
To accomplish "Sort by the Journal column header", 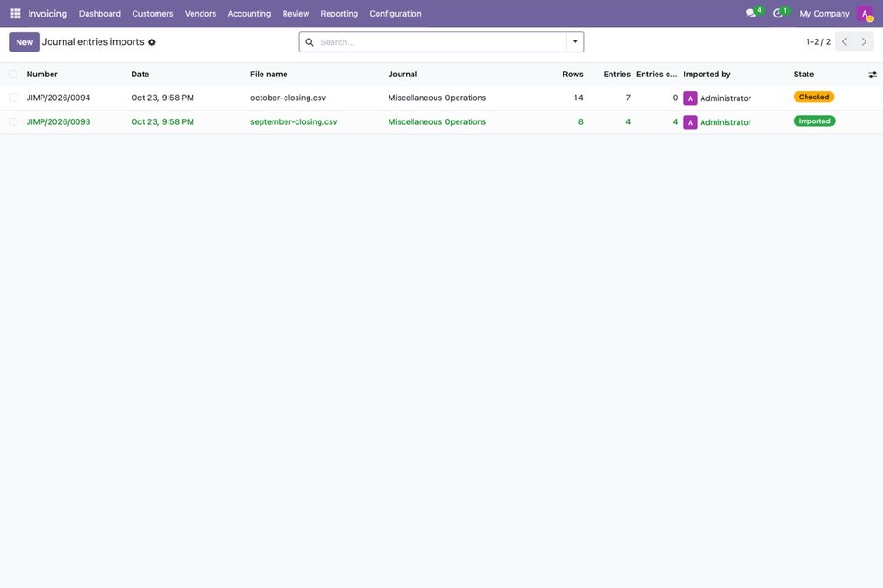I will coord(402,75).
